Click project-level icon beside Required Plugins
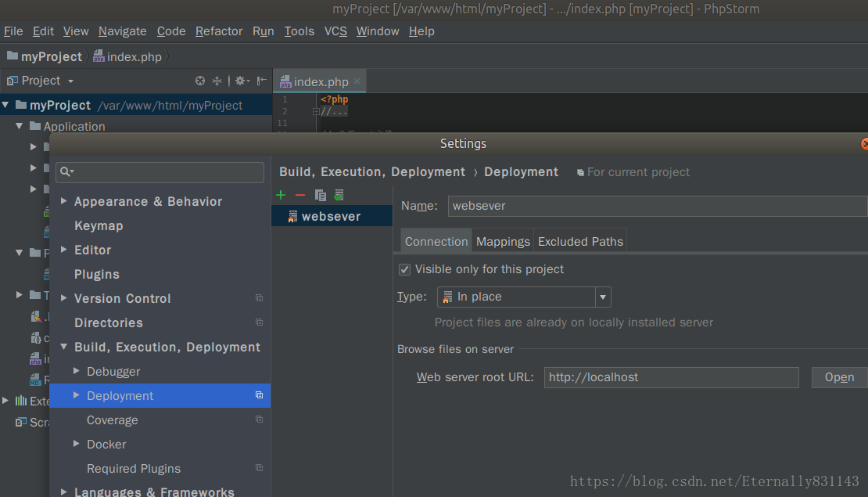The height and width of the screenshot is (497, 868). click(x=259, y=468)
